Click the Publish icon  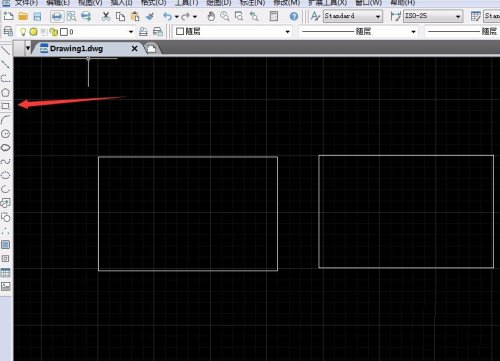point(86,16)
